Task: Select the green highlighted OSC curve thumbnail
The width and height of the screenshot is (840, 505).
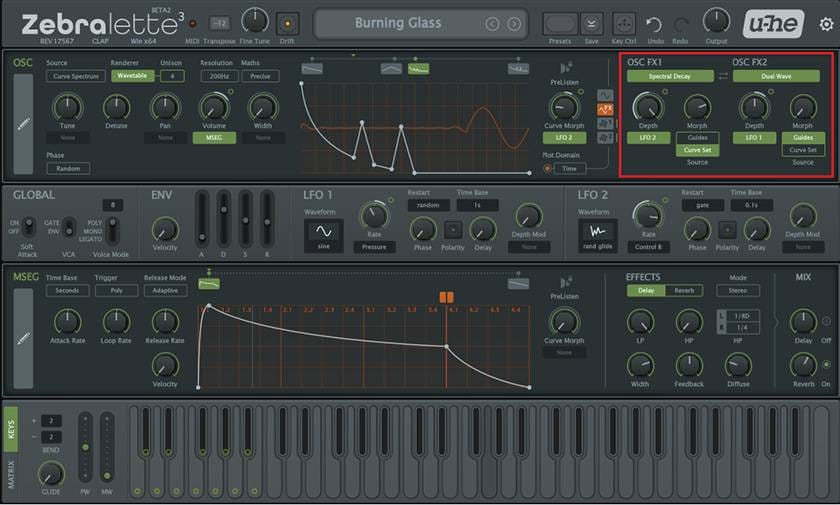Action: coord(418,69)
